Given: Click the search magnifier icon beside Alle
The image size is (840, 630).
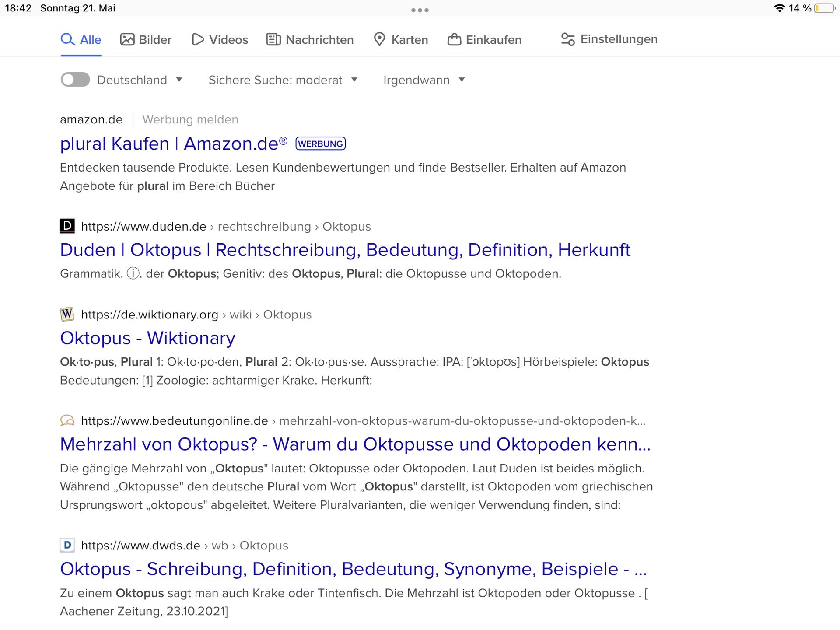Looking at the screenshot, I should 68,39.
